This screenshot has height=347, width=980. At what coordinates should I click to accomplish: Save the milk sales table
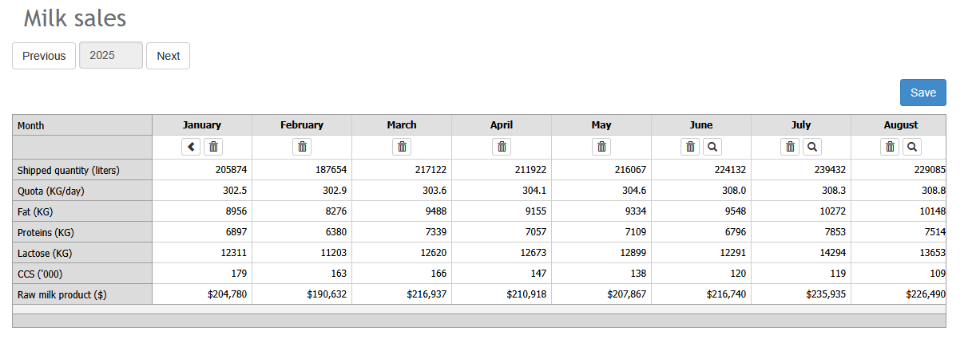pyautogui.click(x=923, y=93)
